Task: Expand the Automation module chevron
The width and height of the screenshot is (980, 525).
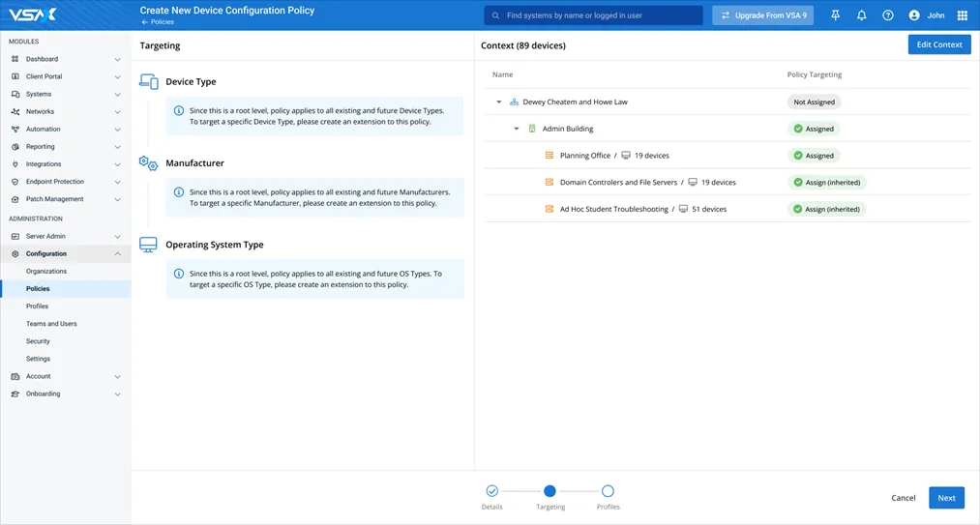Action: point(117,130)
